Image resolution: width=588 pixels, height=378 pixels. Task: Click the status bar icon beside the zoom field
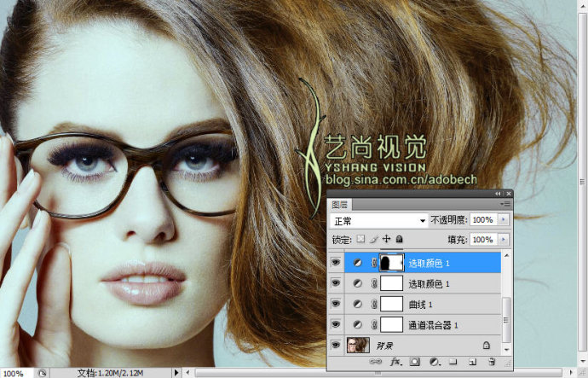coord(43,373)
